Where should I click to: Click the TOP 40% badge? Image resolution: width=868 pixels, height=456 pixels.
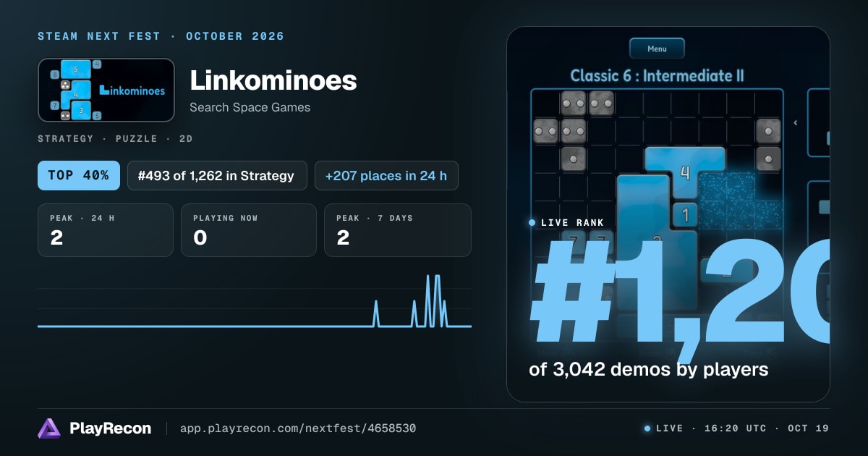point(79,175)
